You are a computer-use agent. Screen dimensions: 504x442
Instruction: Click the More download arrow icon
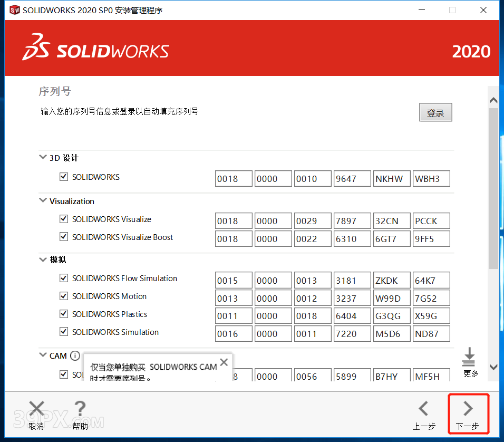(x=468, y=357)
